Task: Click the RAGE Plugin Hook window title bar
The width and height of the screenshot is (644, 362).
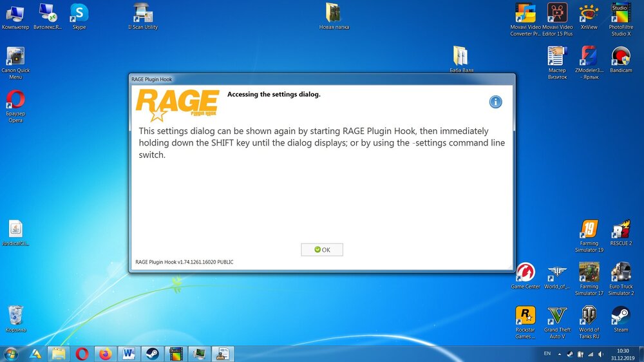Action: coord(322,79)
